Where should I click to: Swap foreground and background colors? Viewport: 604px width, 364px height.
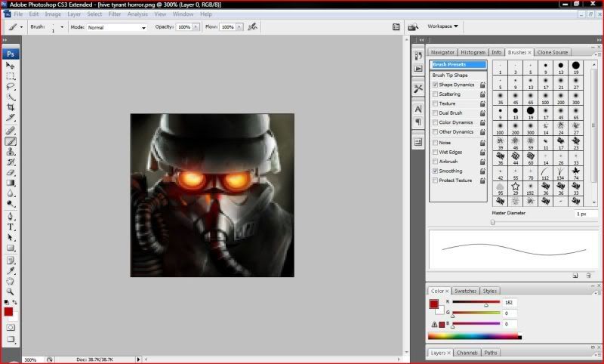point(14,302)
